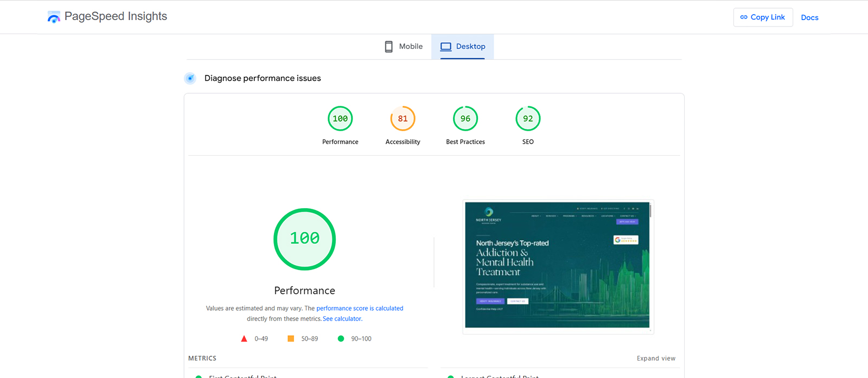This screenshot has width=868, height=378.
Task: Click the North Jersey website screenshot thumbnail
Action: coord(558,265)
